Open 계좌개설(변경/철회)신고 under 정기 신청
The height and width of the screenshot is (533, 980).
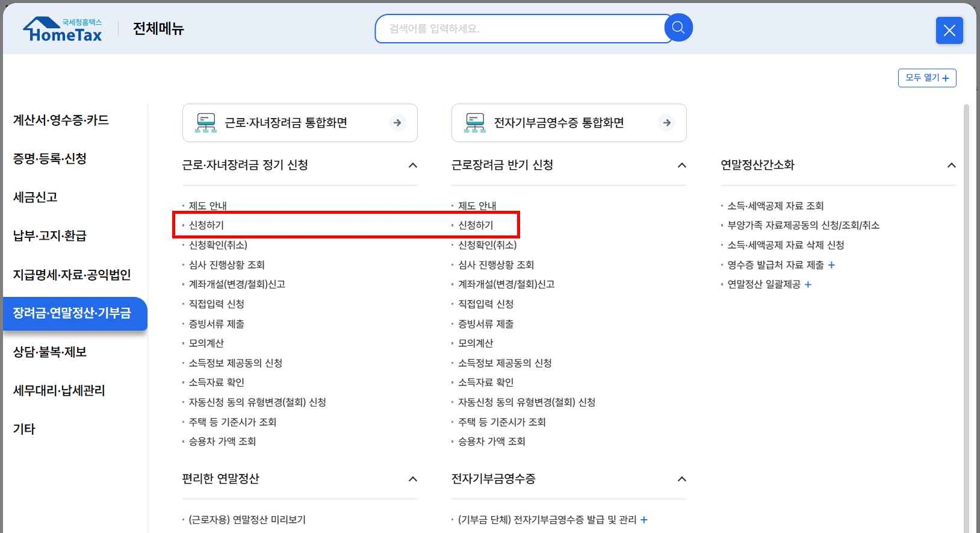point(237,284)
